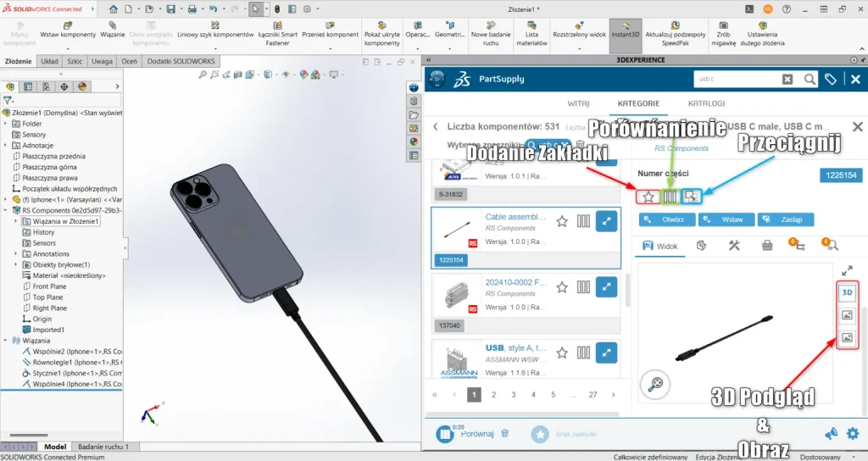868x461 pixels.
Task: Click the usb c search input field
Action: pos(737,79)
